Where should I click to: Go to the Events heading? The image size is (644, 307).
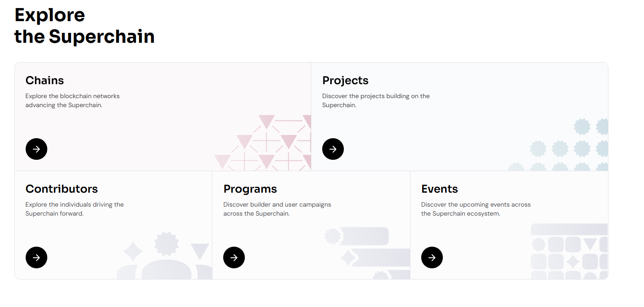point(439,189)
